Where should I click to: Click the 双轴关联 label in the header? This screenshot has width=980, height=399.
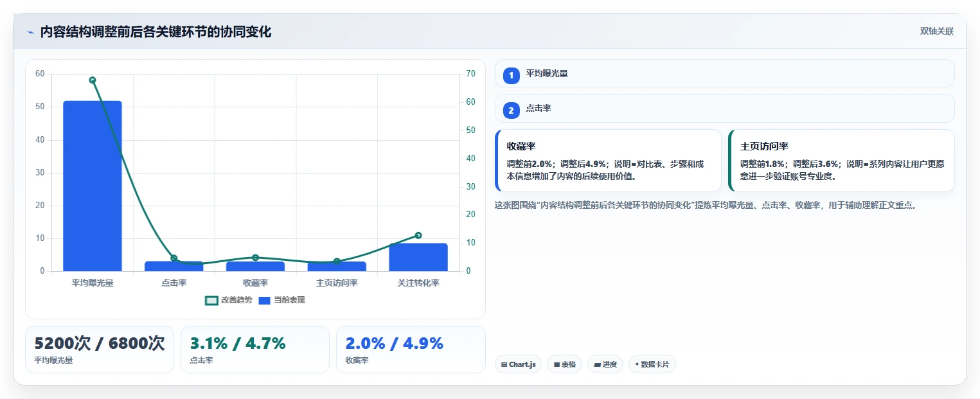(x=936, y=31)
